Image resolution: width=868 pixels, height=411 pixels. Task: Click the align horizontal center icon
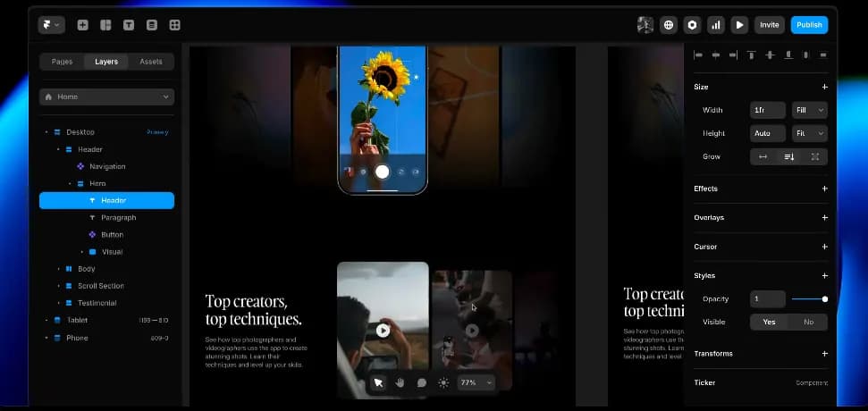716,55
